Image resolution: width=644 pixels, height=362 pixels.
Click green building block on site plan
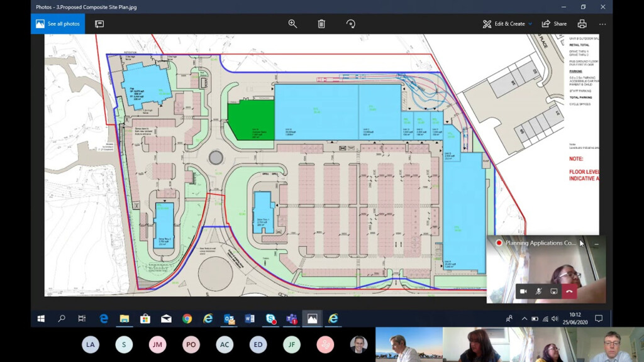click(251, 120)
